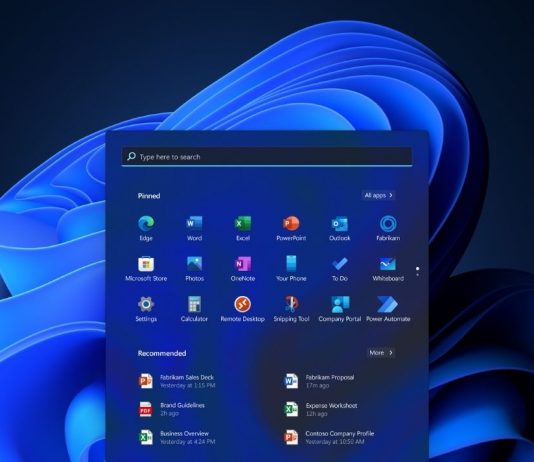Launch the Calculator app
This screenshot has width=534, height=462.
tap(194, 309)
